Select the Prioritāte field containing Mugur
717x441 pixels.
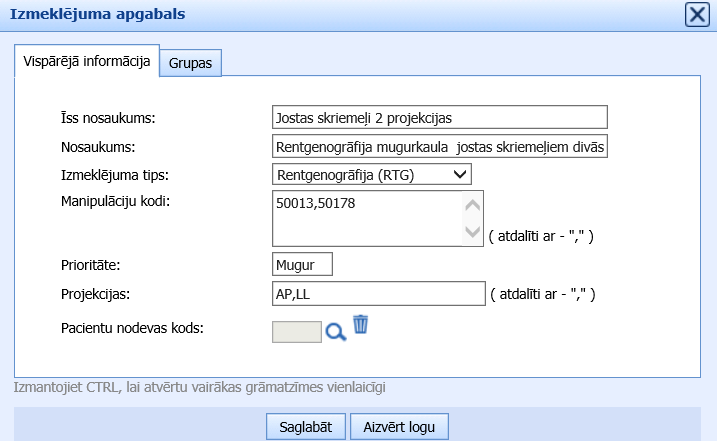pos(302,265)
